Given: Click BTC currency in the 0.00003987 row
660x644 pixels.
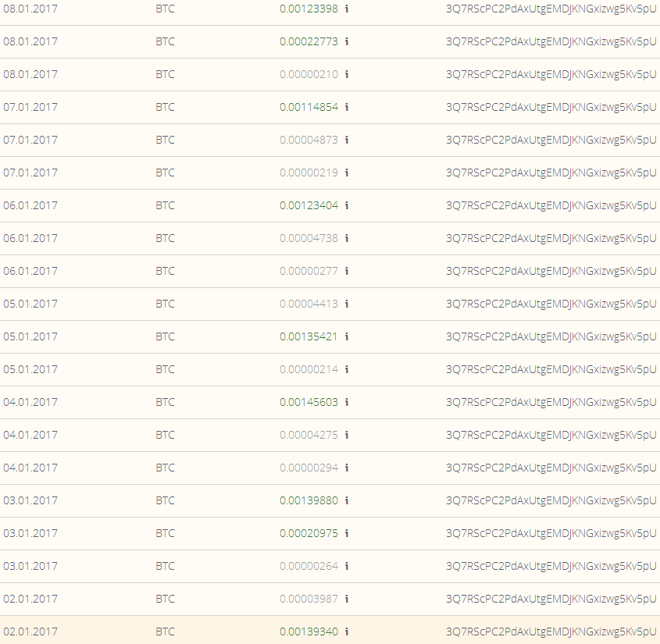Looking at the screenshot, I should pyautogui.click(x=165, y=600).
